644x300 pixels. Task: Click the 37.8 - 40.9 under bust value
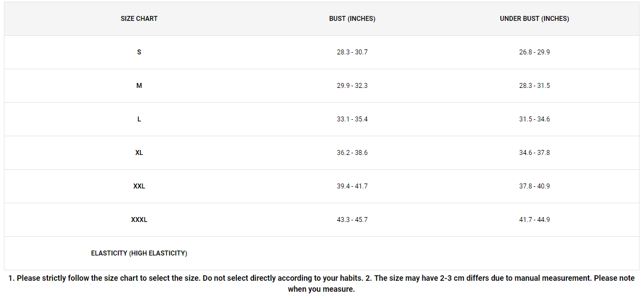click(x=535, y=186)
